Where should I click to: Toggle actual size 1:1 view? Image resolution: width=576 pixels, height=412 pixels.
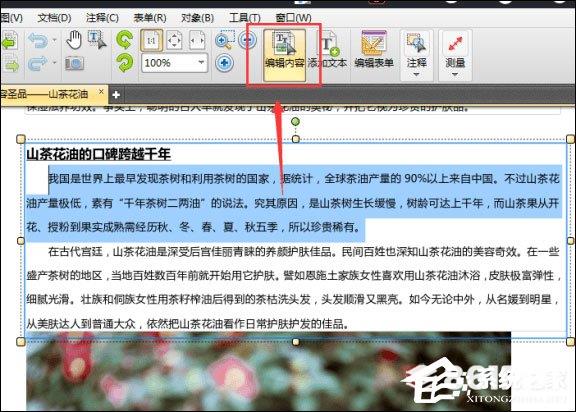pyautogui.click(x=151, y=40)
